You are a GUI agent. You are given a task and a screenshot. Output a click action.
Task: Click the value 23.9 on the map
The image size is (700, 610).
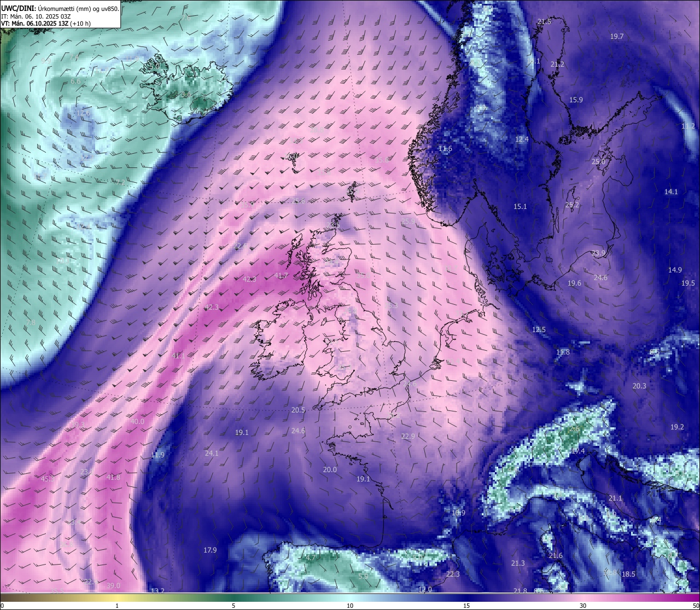point(598,253)
